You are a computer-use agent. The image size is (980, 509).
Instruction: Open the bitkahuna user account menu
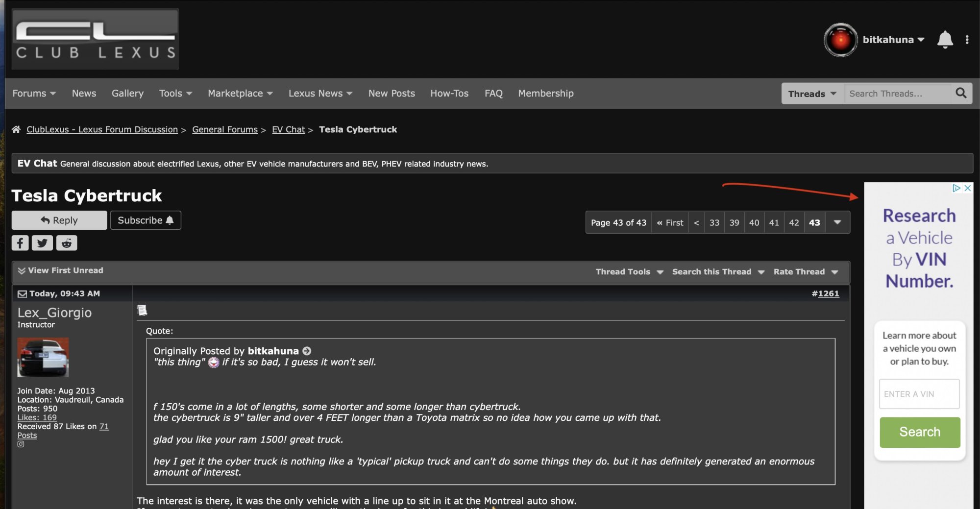(x=893, y=40)
